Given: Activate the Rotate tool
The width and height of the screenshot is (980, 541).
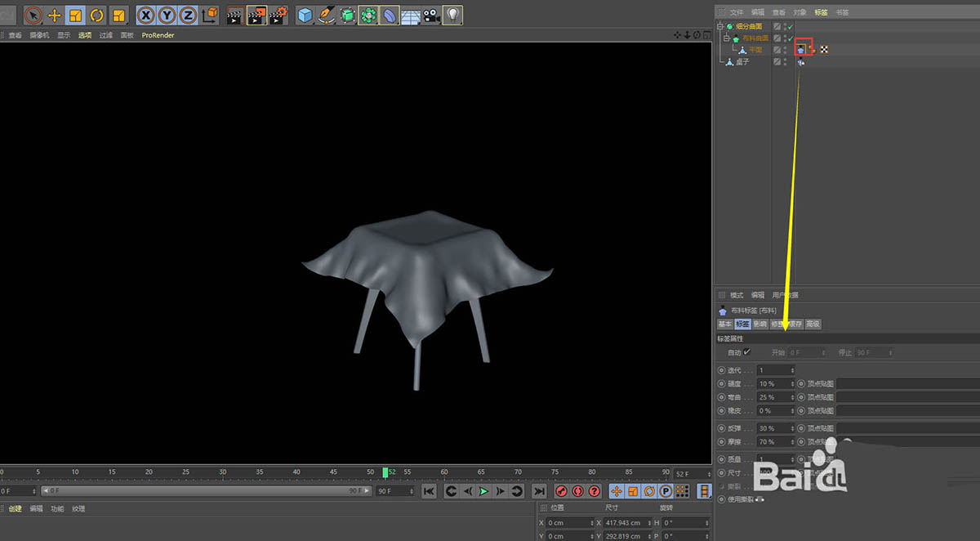Looking at the screenshot, I should point(97,15).
